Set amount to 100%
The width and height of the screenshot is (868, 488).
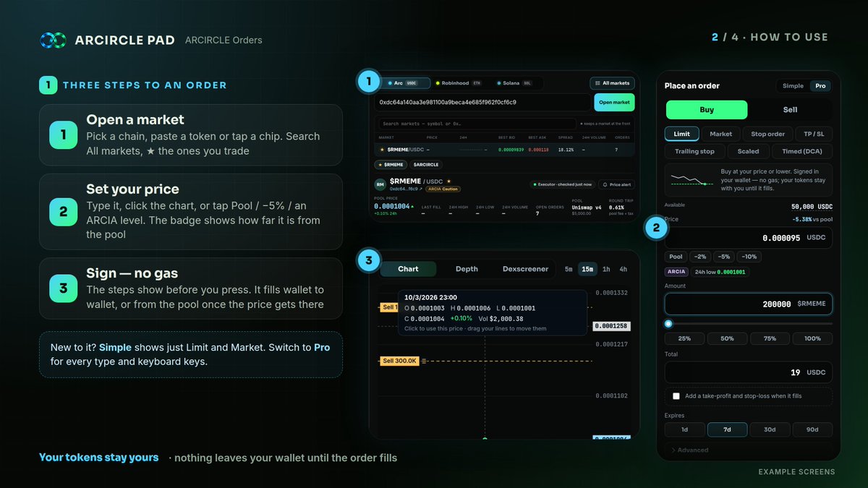click(812, 338)
